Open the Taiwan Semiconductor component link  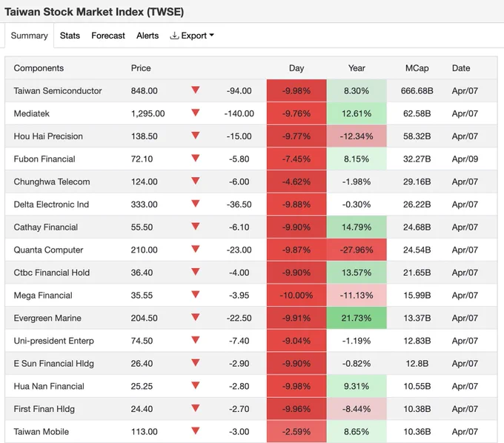pos(58,91)
